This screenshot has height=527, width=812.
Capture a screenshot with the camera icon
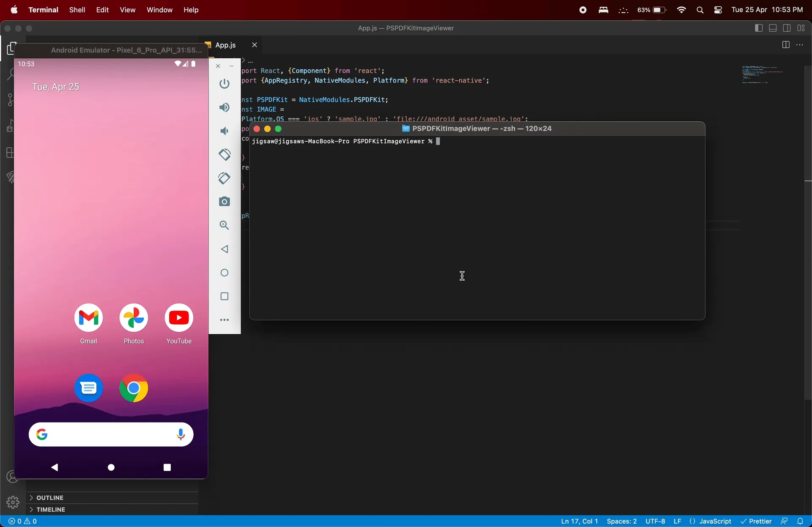[x=225, y=202]
